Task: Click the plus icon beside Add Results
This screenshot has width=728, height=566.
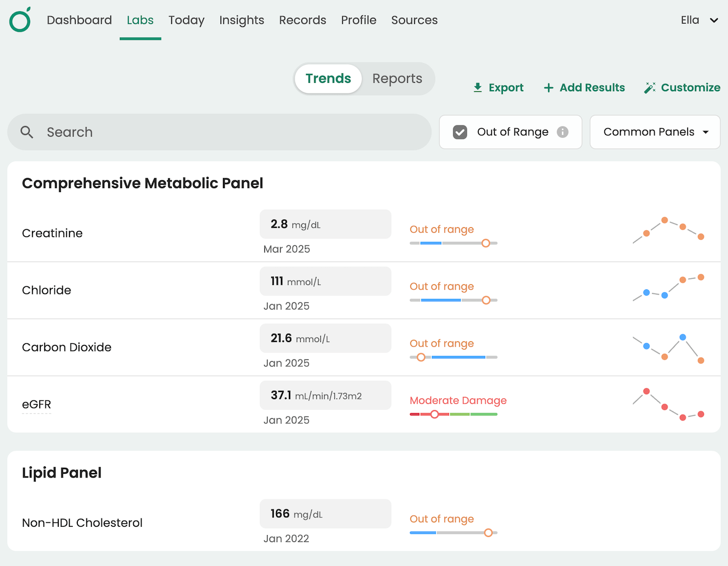Action: [548, 87]
